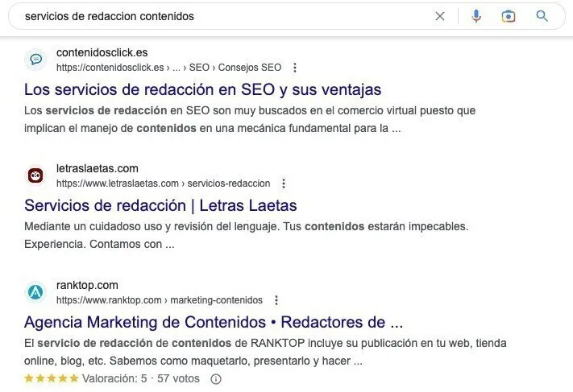The image size is (573, 392).
Task: Open 'Servicios de redacción | Letras Laetas' result
Action: [x=160, y=205]
